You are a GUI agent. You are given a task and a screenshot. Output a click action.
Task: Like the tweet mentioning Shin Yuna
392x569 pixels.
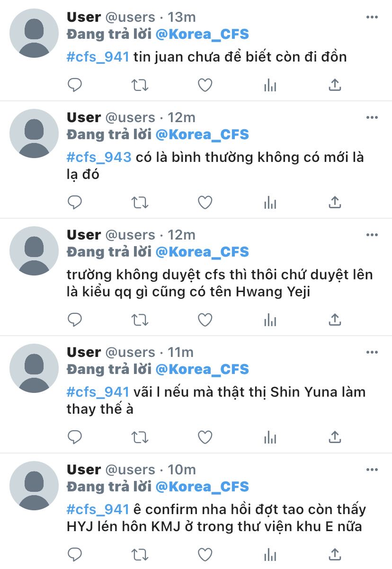coord(205,437)
